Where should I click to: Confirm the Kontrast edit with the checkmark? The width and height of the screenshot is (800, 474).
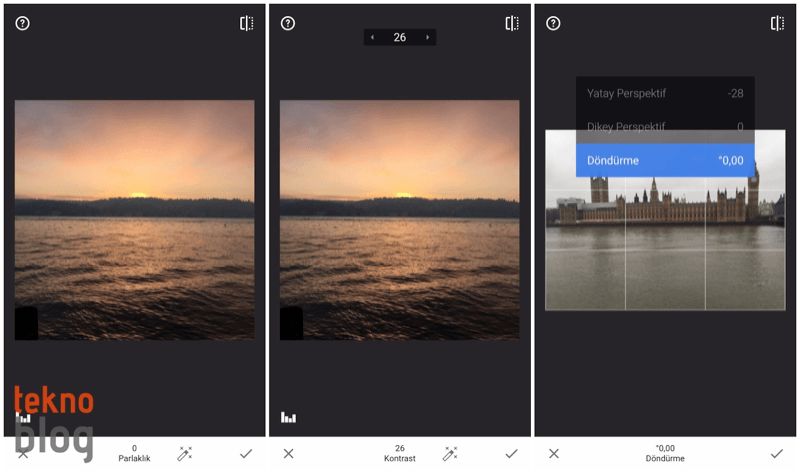511,454
